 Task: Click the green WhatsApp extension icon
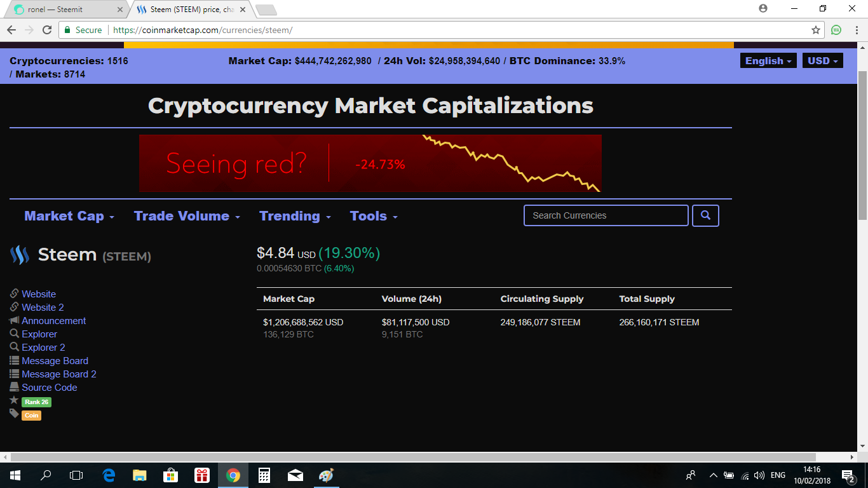click(x=836, y=30)
